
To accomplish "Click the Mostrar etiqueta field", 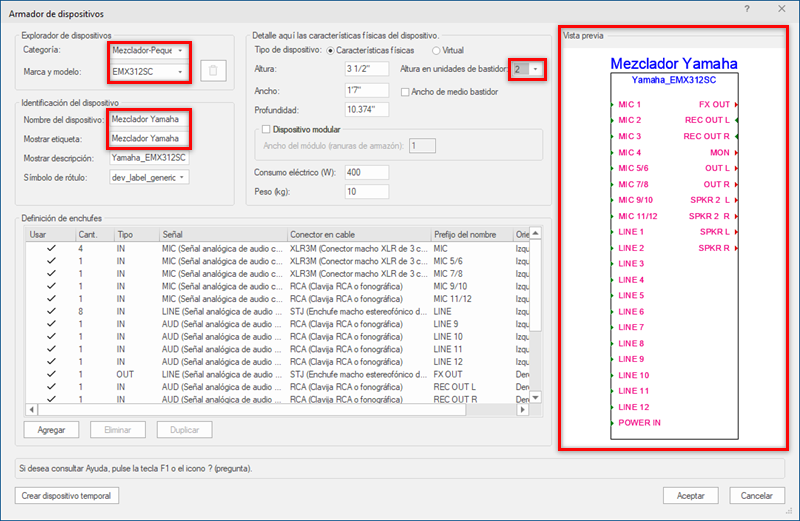I will (x=149, y=139).
